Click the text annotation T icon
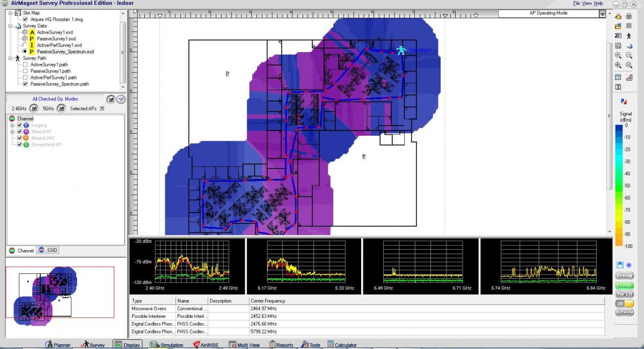The image size is (644, 349). 618,87
